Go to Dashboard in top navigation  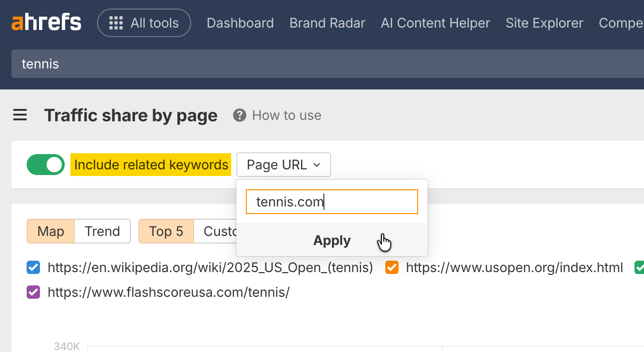pyautogui.click(x=240, y=23)
